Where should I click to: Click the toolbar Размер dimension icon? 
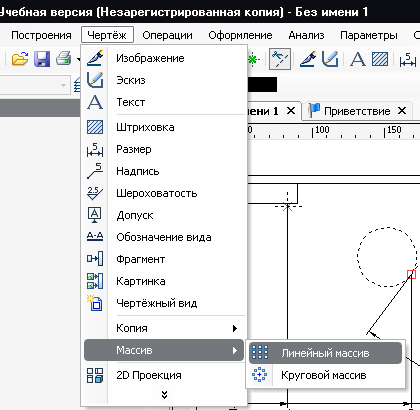pyautogui.click(x=408, y=59)
